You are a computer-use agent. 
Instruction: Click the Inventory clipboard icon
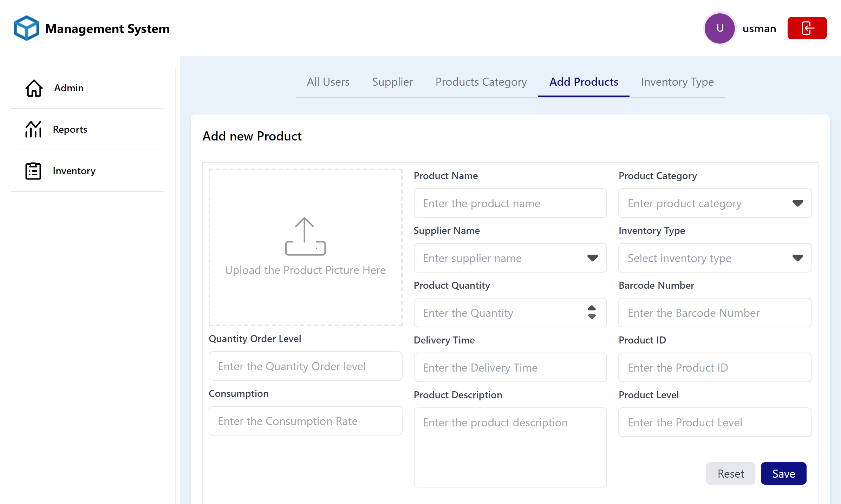coord(33,171)
